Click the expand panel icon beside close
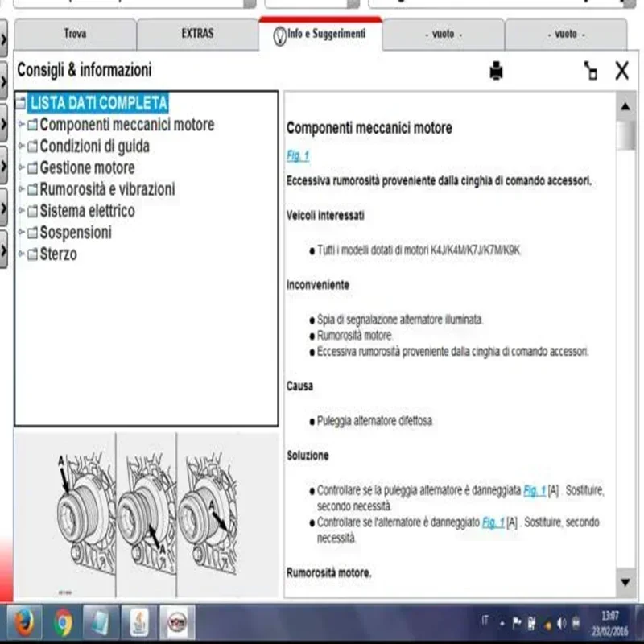The image size is (644, 644). tap(591, 72)
